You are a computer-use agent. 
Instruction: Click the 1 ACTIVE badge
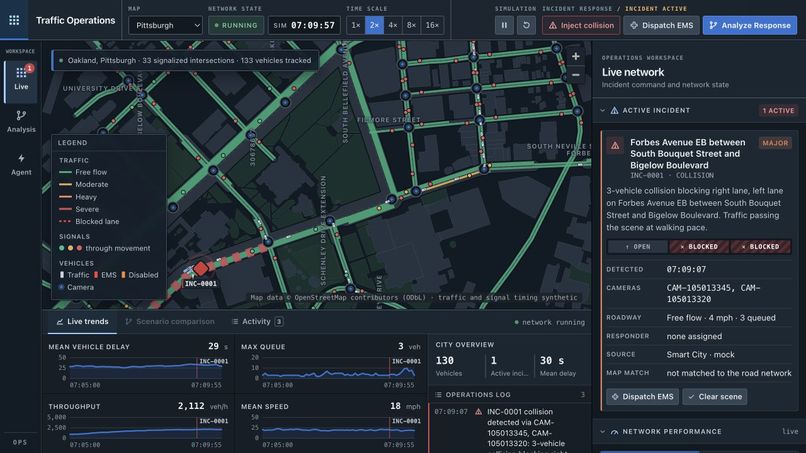click(778, 111)
